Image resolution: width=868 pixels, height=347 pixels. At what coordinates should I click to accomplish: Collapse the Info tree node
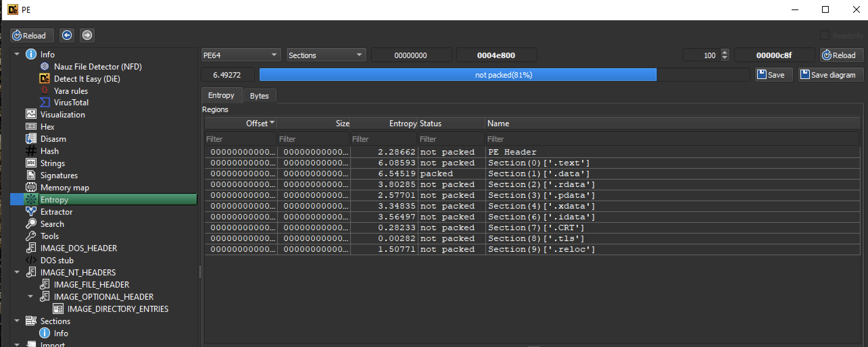[x=17, y=54]
